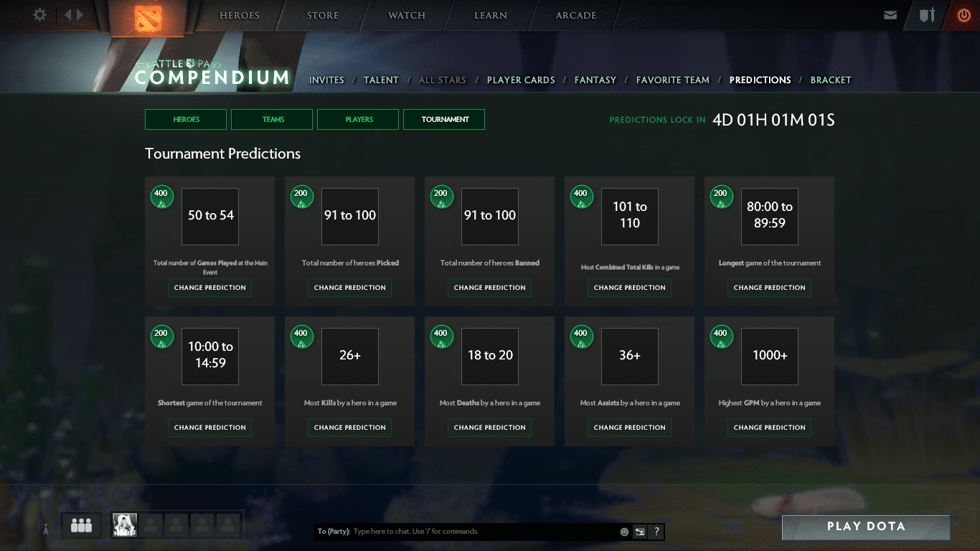The width and height of the screenshot is (980, 551).
Task: Change prediction for Games Played at Main Event
Action: (209, 287)
